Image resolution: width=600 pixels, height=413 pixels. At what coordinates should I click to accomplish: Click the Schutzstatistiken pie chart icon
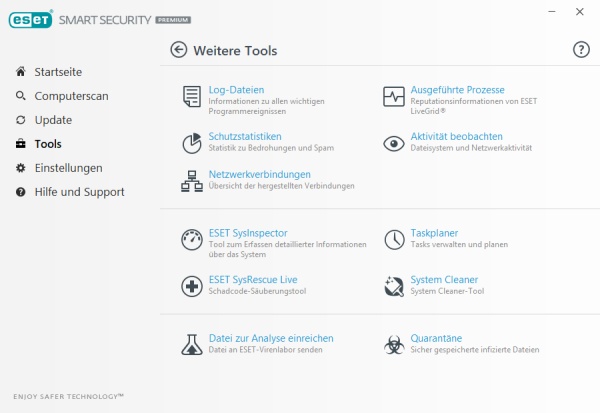coord(192,144)
